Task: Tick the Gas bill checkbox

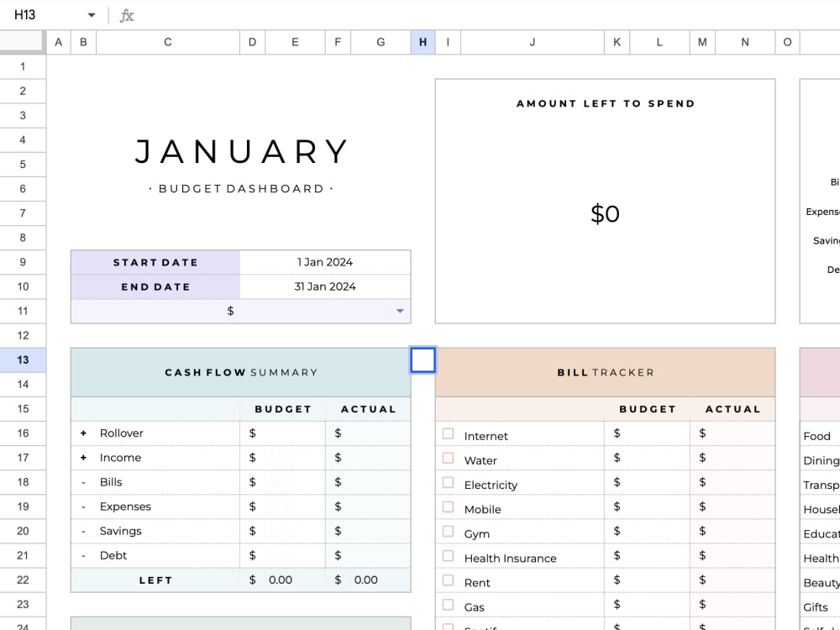Action: 449,606
